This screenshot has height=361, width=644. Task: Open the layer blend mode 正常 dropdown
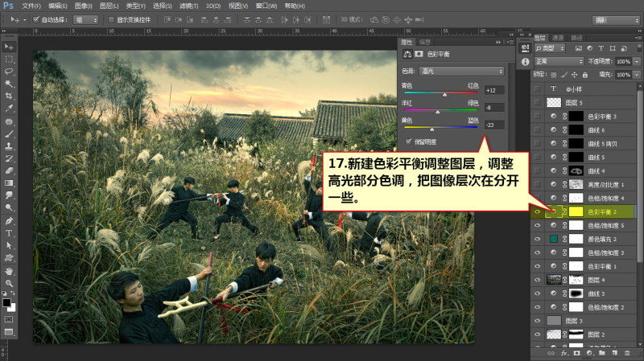pos(559,61)
